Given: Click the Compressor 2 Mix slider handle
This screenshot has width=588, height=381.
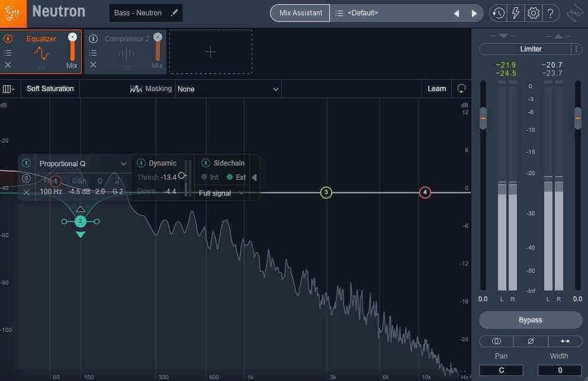Looking at the screenshot, I should pos(158,37).
